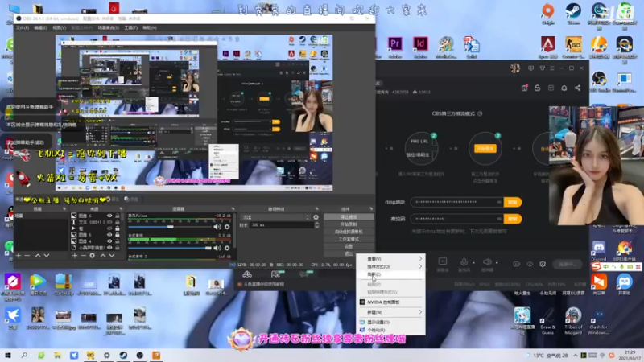Add a new scene with plus button in OBS Scenes panel

coord(18,255)
